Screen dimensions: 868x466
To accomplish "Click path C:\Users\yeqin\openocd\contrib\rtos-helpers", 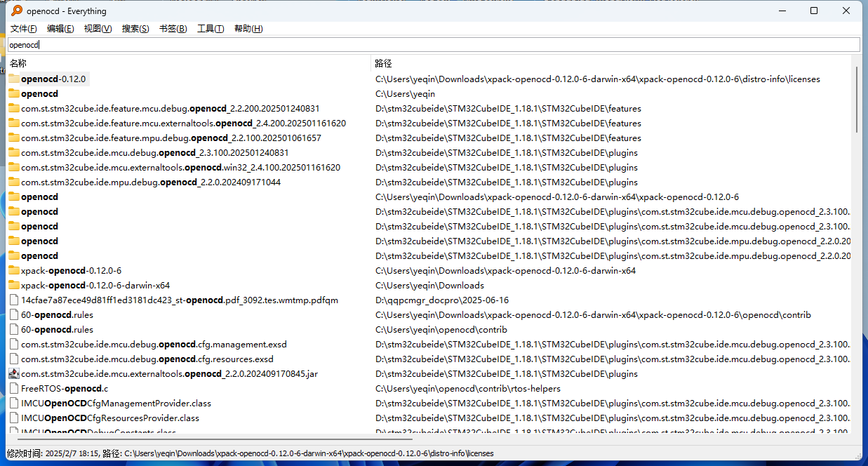I will [468, 388].
